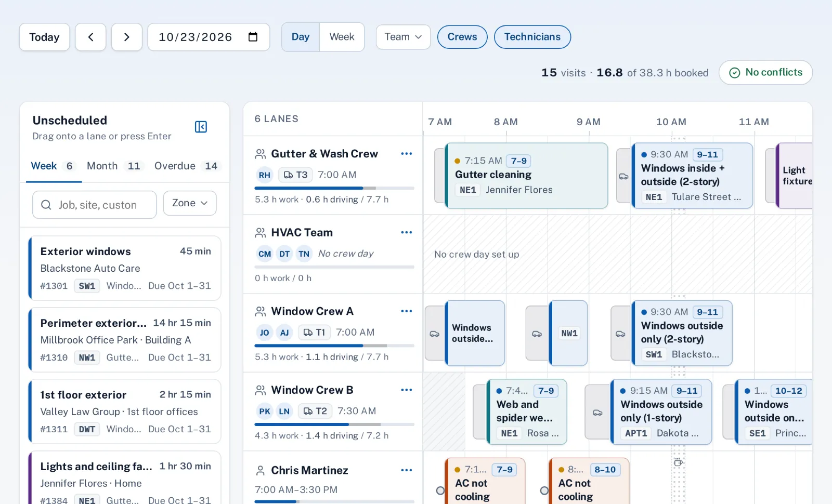The image size is (832, 504).
Task: Switch to Week view
Action: pyautogui.click(x=342, y=37)
